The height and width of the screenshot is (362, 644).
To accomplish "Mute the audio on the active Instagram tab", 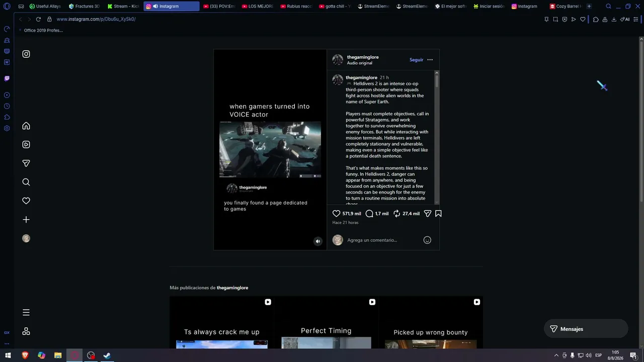I will [155, 7].
